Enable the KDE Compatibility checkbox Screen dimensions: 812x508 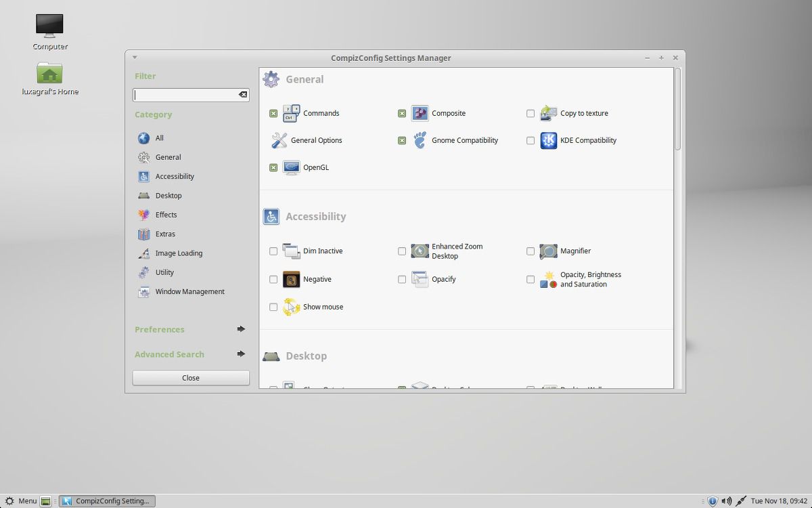pyautogui.click(x=531, y=140)
